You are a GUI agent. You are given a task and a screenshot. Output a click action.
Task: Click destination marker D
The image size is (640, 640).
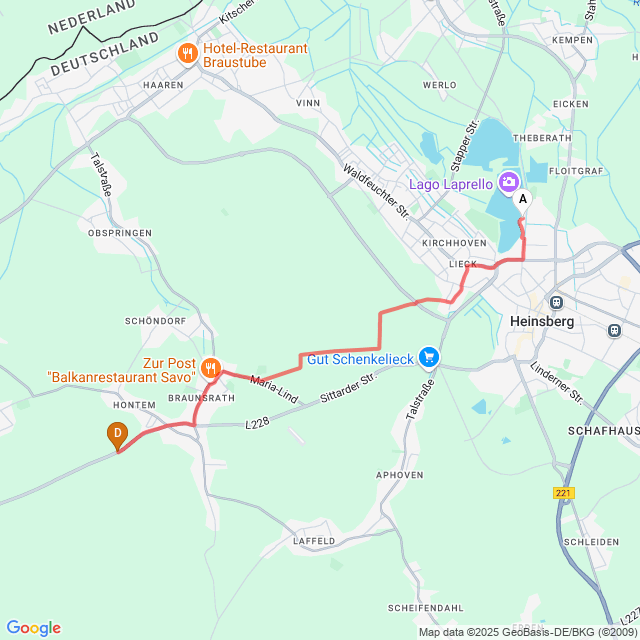tap(118, 436)
